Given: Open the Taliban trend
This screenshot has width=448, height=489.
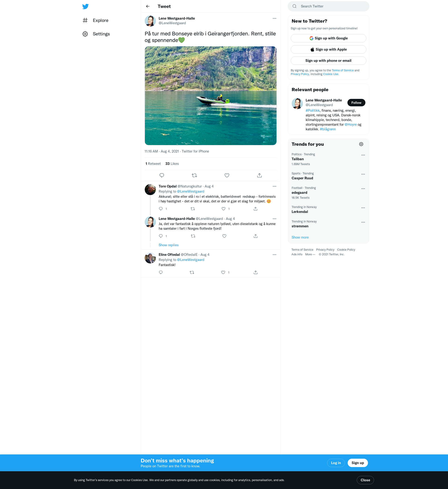Looking at the screenshot, I should click(328, 159).
